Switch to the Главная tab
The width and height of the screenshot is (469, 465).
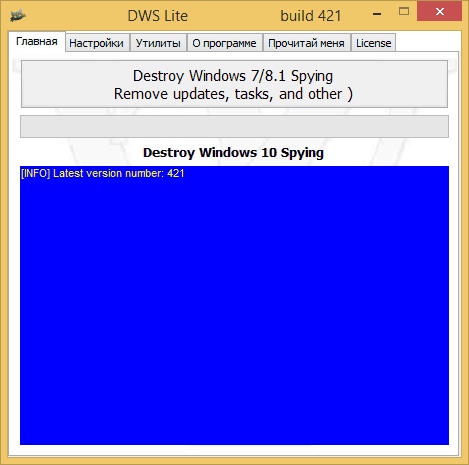(37, 42)
